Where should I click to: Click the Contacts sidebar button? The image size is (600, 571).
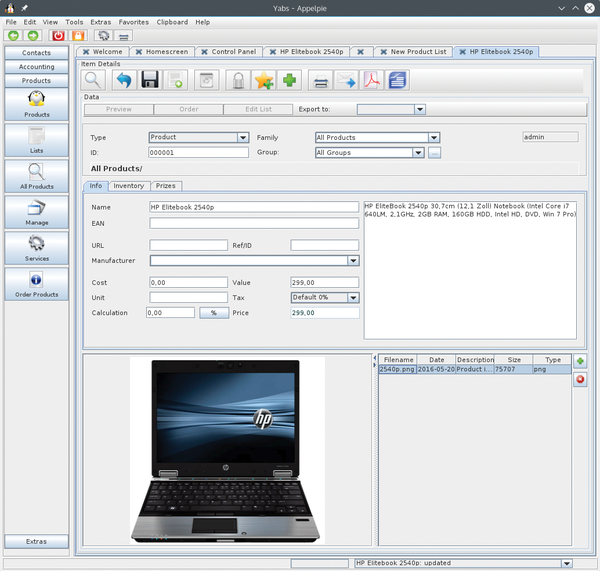click(37, 53)
